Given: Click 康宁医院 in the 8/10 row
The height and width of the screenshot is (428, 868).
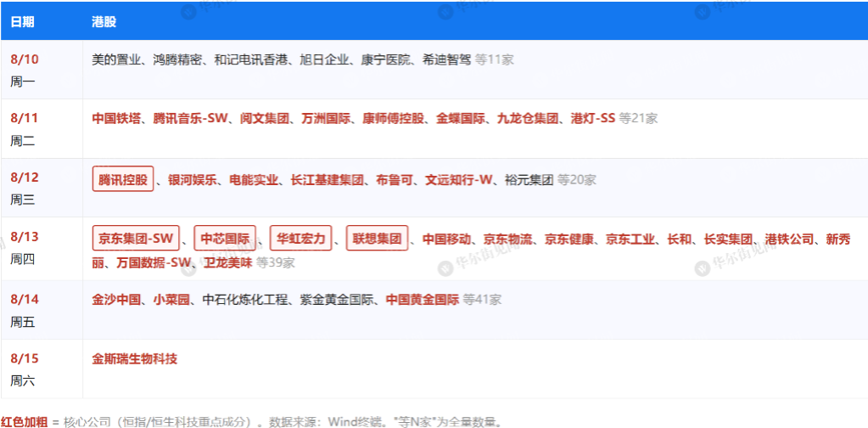Looking at the screenshot, I should click(384, 59).
